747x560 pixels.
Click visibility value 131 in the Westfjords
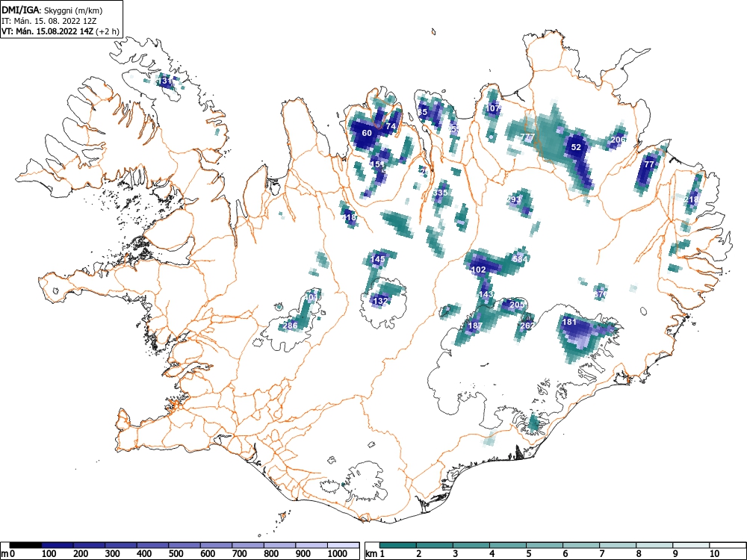(165, 81)
